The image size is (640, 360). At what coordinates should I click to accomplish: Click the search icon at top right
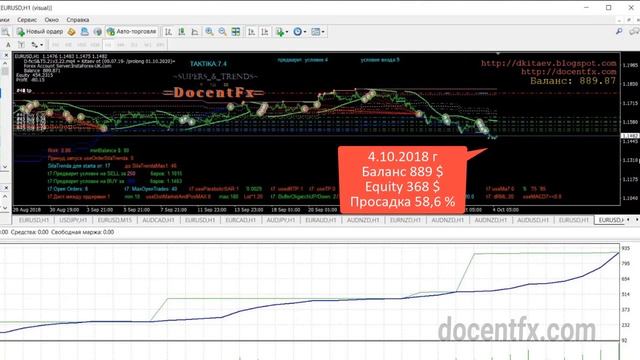[x=619, y=31]
